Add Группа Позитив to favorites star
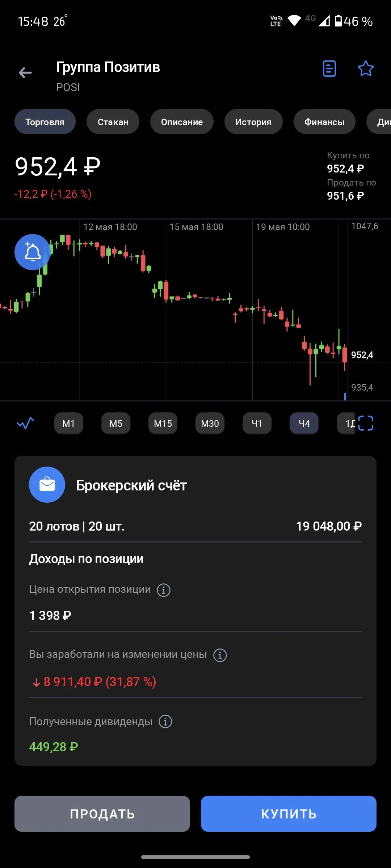Viewport: 391px width, 868px height. click(x=366, y=68)
